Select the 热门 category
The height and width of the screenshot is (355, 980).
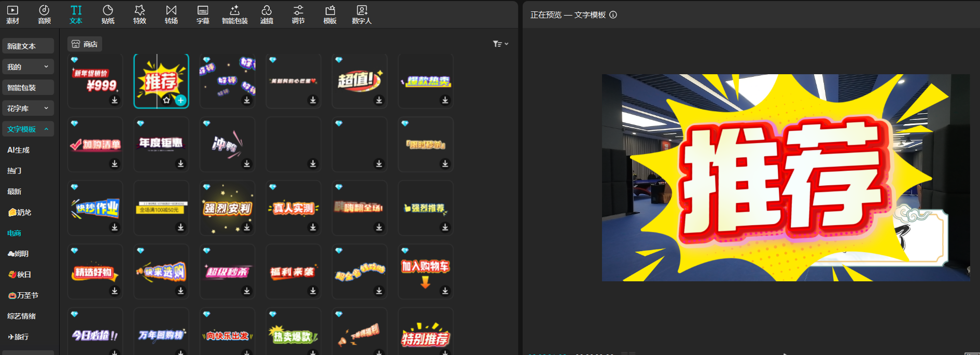click(15, 171)
